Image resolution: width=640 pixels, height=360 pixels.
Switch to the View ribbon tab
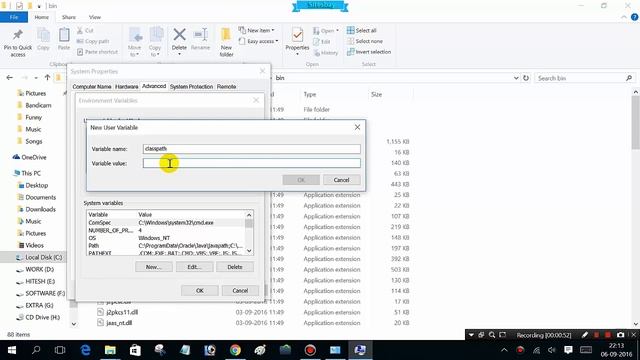[x=95, y=17]
